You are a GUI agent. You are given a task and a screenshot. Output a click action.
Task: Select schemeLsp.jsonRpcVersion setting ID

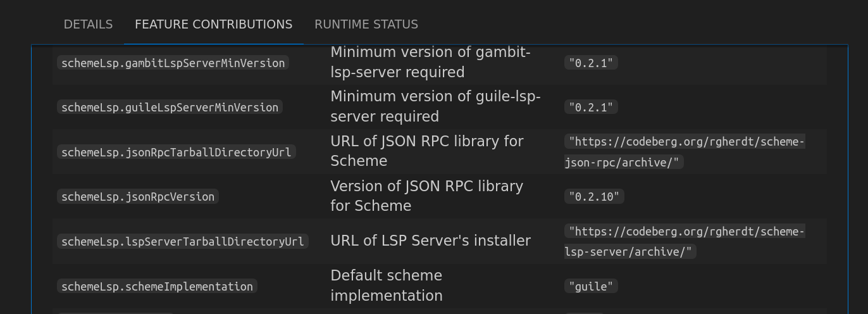[x=138, y=196]
